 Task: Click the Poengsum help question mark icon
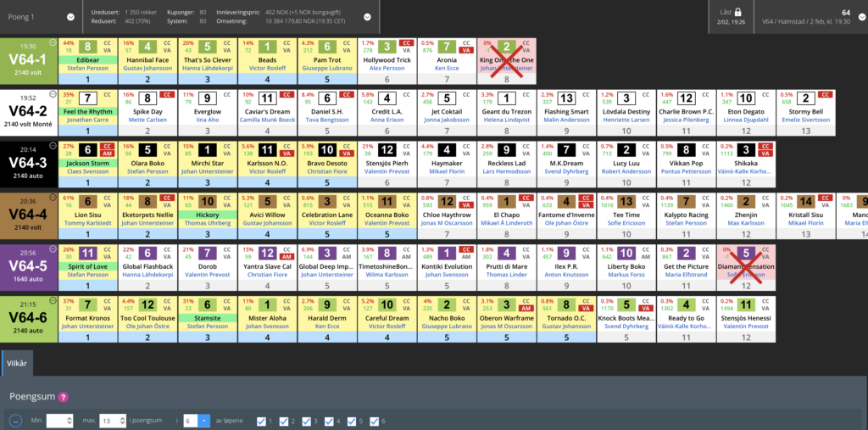tap(64, 397)
